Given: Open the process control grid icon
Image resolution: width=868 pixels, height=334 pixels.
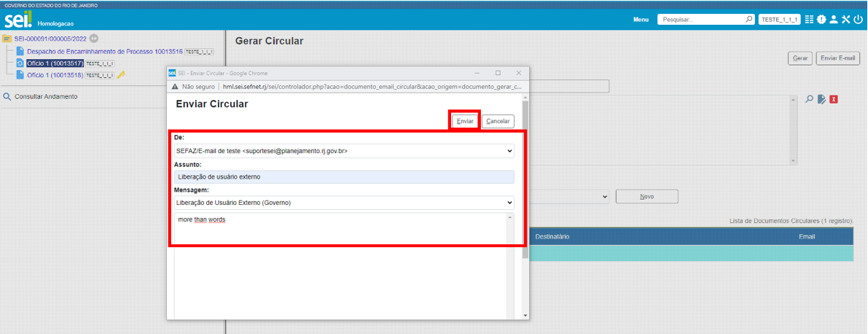Looking at the screenshot, I should coord(810,20).
